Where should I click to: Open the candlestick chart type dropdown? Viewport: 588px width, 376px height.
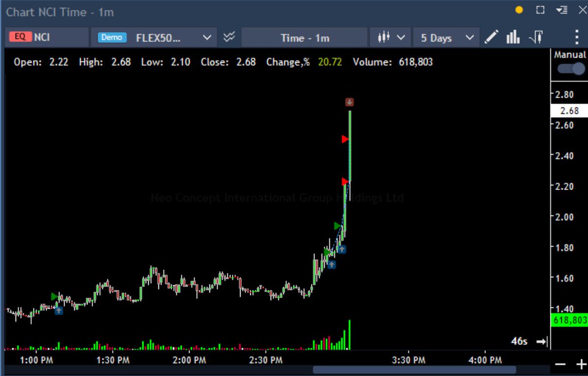(x=391, y=37)
